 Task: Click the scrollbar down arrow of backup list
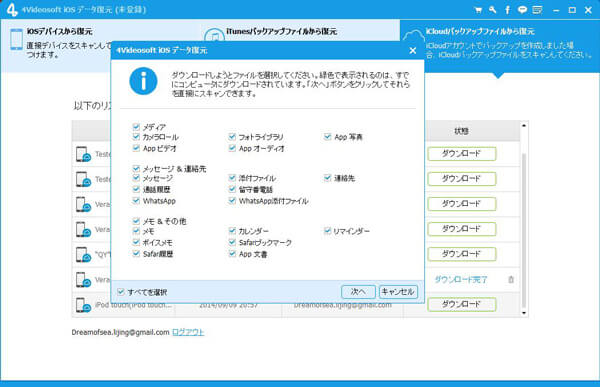pyautogui.click(x=524, y=313)
